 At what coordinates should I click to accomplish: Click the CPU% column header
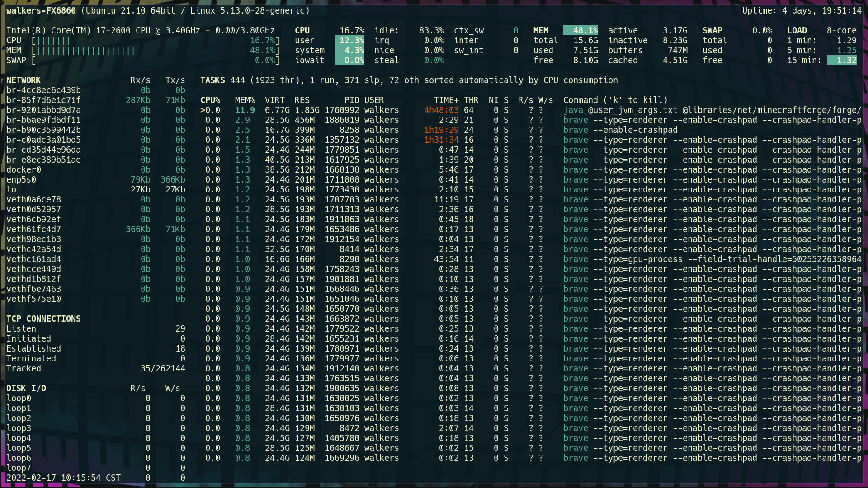210,100
